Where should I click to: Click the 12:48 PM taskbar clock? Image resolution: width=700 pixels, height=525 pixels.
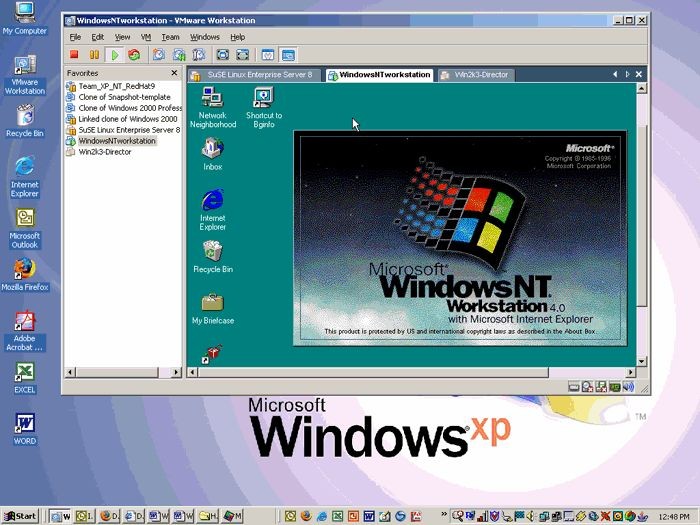674,517
